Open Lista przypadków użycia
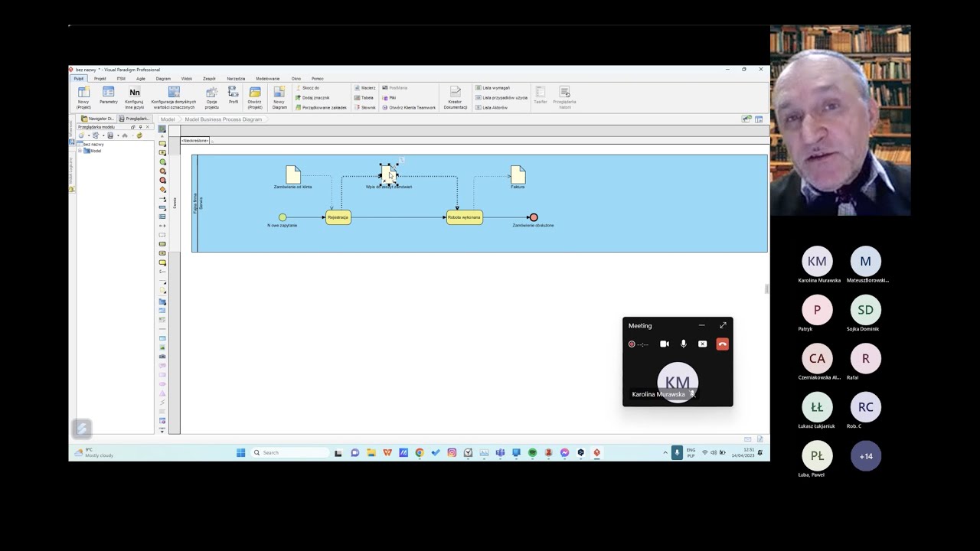Screen dimensions: 980x551 click(501, 98)
